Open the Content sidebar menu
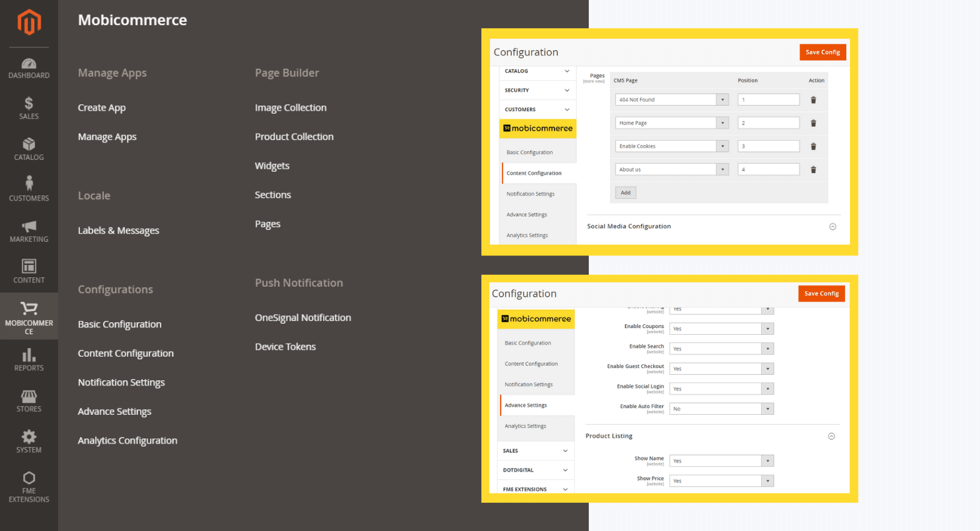This screenshot has height=531, width=980. pos(29,272)
